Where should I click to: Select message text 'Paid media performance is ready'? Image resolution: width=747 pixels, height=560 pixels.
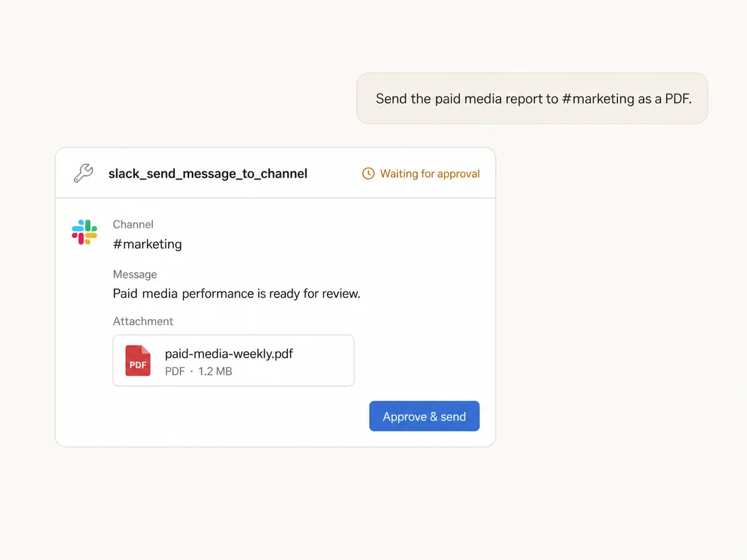pos(207,294)
